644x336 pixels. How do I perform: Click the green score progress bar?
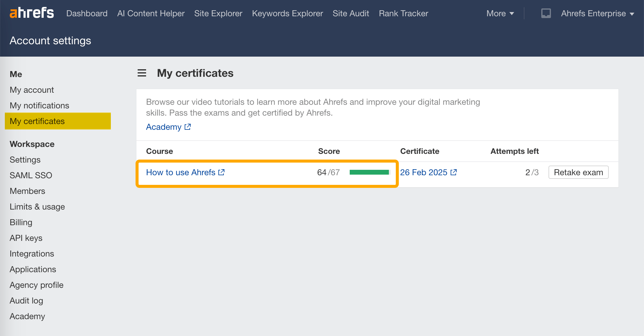tap(370, 172)
